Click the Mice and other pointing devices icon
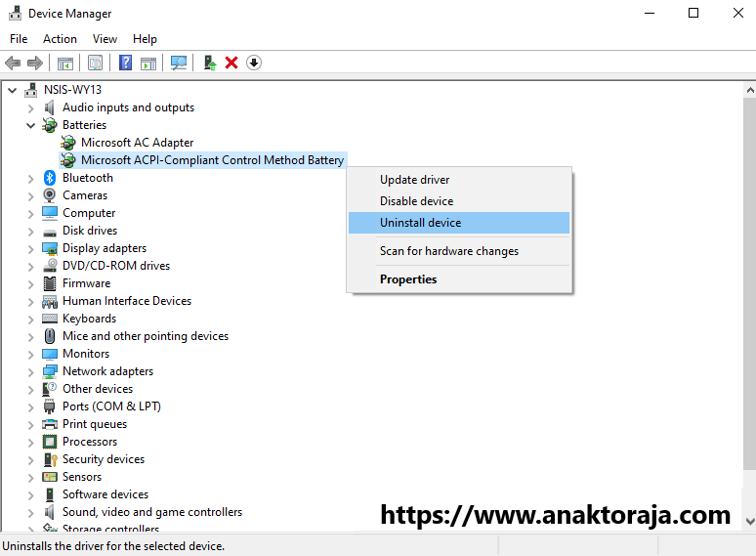The image size is (756, 556). pyautogui.click(x=49, y=336)
